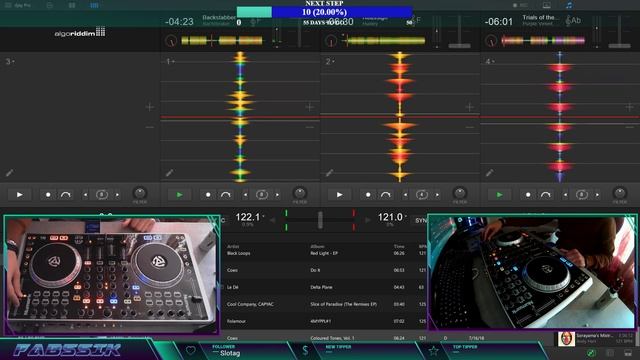This screenshot has height=360, width=640.
Task: Activate the auto-loop circle on deck 2
Action: point(422,195)
